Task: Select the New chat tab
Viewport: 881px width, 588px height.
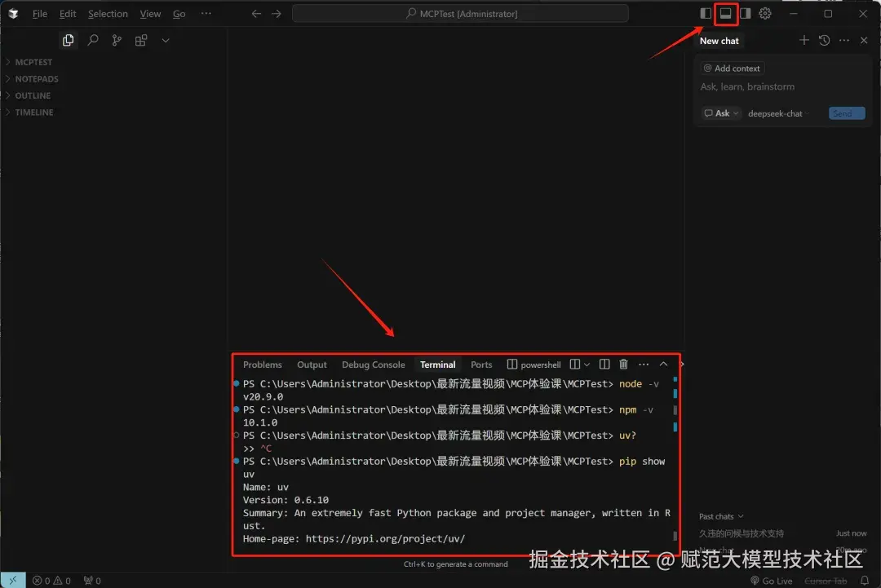Action: coord(719,41)
